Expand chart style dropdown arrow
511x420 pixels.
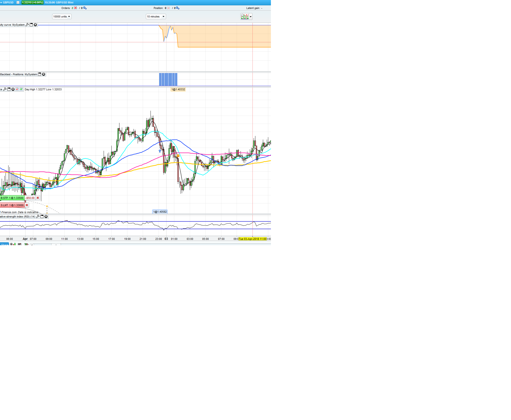[x=251, y=17]
